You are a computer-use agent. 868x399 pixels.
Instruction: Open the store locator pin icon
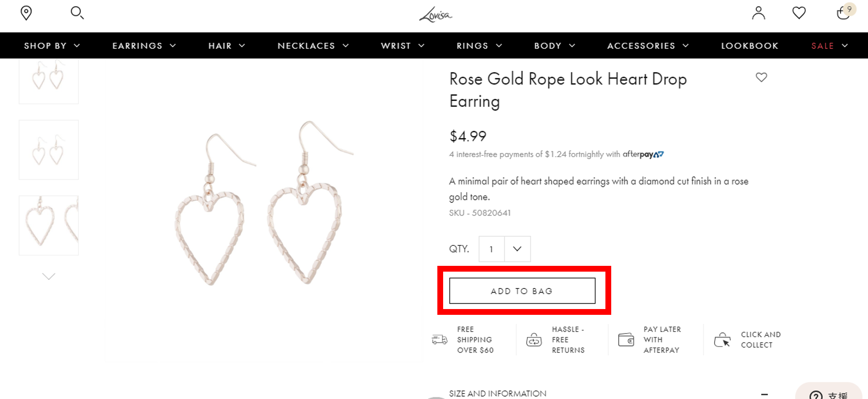click(x=26, y=13)
